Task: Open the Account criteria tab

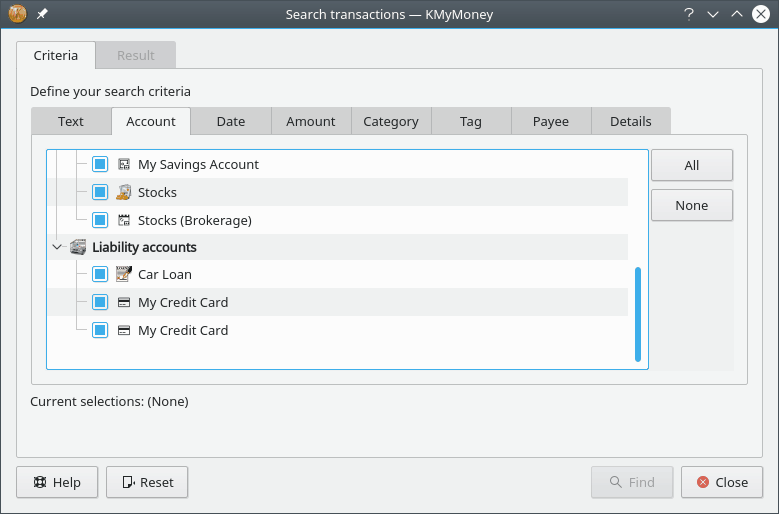Action: pyautogui.click(x=151, y=121)
